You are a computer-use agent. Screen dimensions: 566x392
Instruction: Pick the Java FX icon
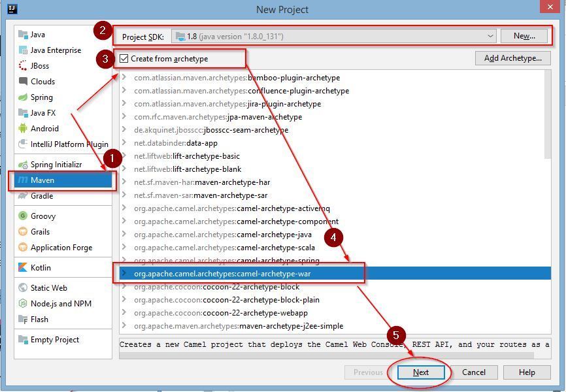click(x=23, y=112)
